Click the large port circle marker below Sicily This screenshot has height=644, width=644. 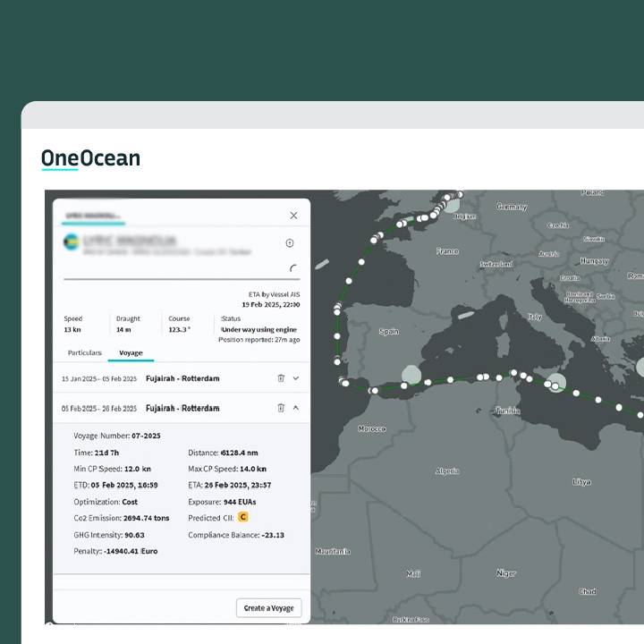coord(555,383)
